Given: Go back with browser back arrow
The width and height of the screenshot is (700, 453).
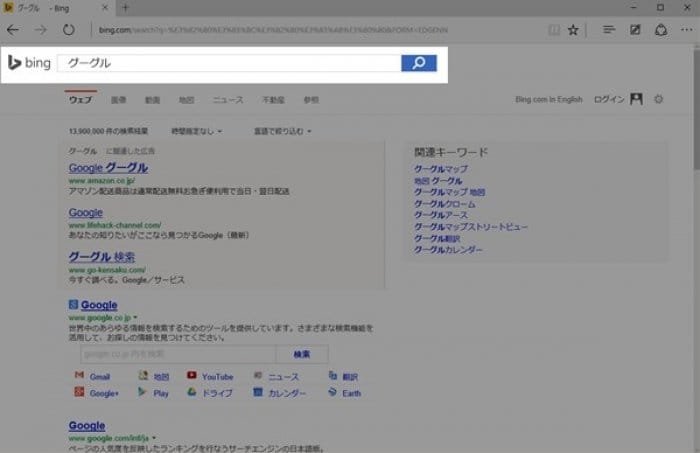Looking at the screenshot, I should [x=12, y=30].
